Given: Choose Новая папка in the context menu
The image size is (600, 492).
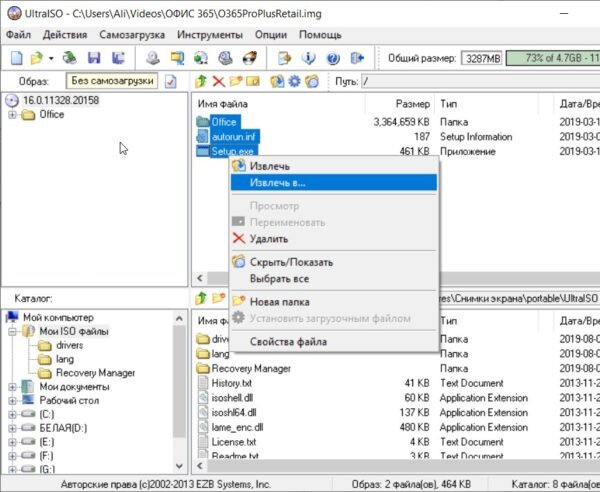Looking at the screenshot, I should tap(334, 302).
